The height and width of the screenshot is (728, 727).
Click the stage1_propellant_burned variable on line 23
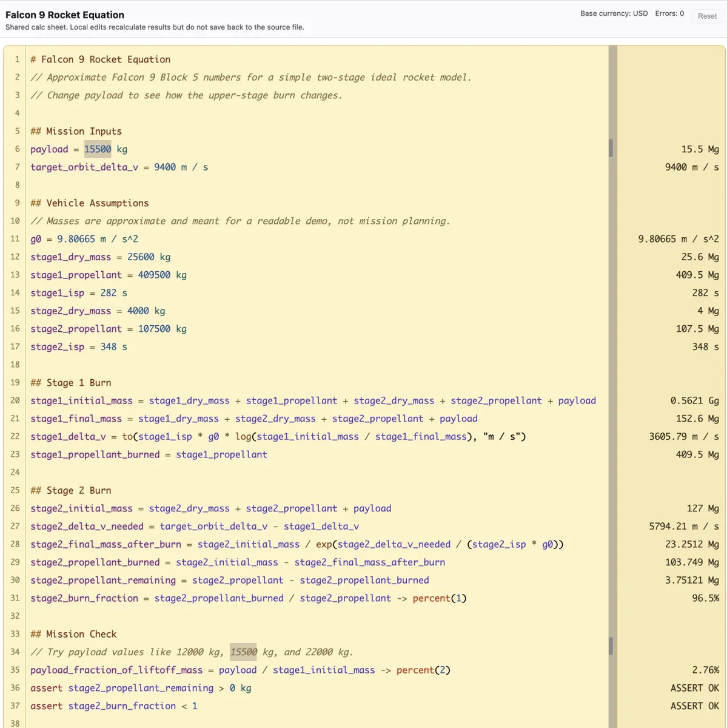[95, 454]
